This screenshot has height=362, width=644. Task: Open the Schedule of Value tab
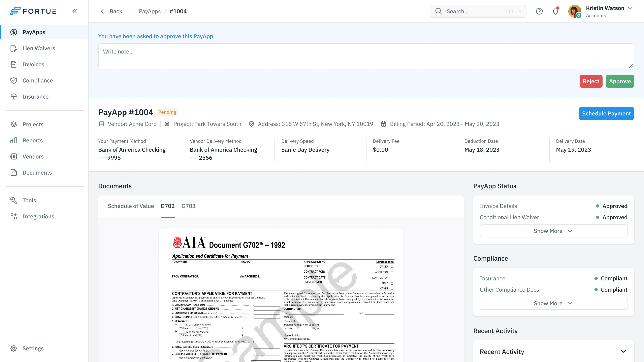click(131, 206)
